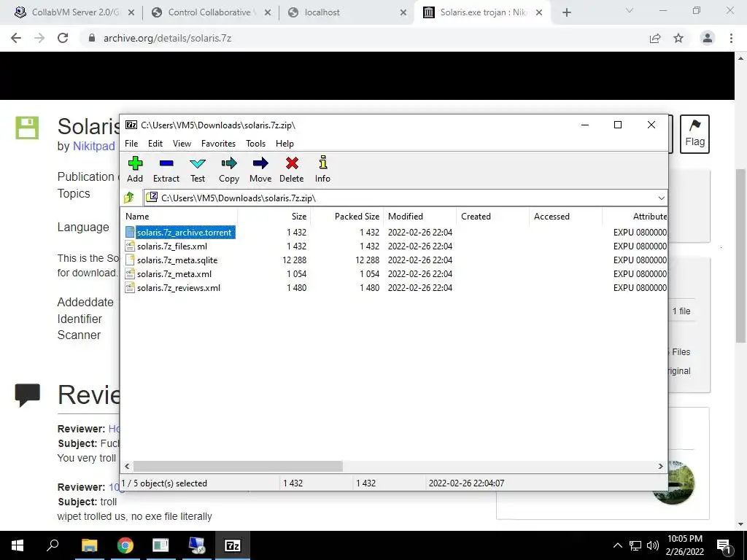Click the 7-Zip path field text
The height and width of the screenshot is (560, 747).
(239, 198)
